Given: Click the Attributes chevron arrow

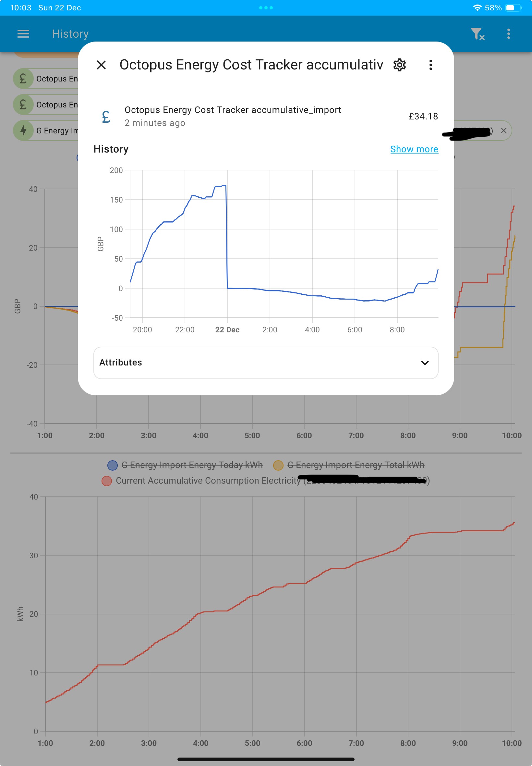Looking at the screenshot, I should (425, 363).
